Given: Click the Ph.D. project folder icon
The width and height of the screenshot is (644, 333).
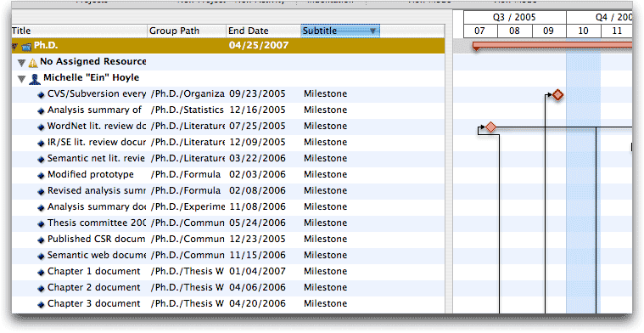Looking at the screenshot, I should pyautogui.click(x=26, y=47).
